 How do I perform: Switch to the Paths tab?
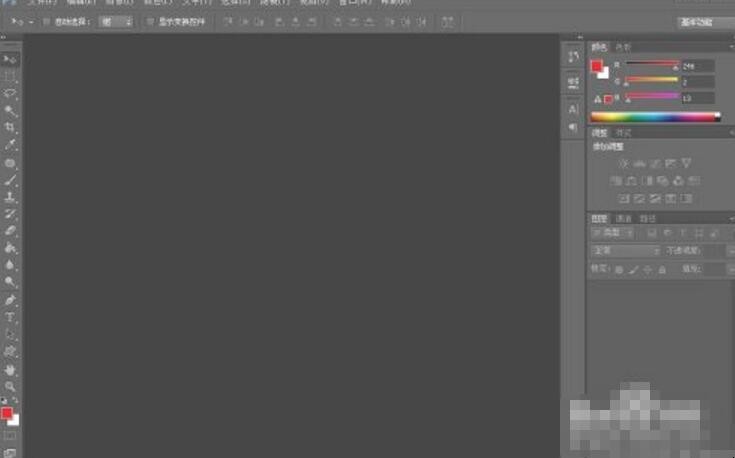[648, 219]
